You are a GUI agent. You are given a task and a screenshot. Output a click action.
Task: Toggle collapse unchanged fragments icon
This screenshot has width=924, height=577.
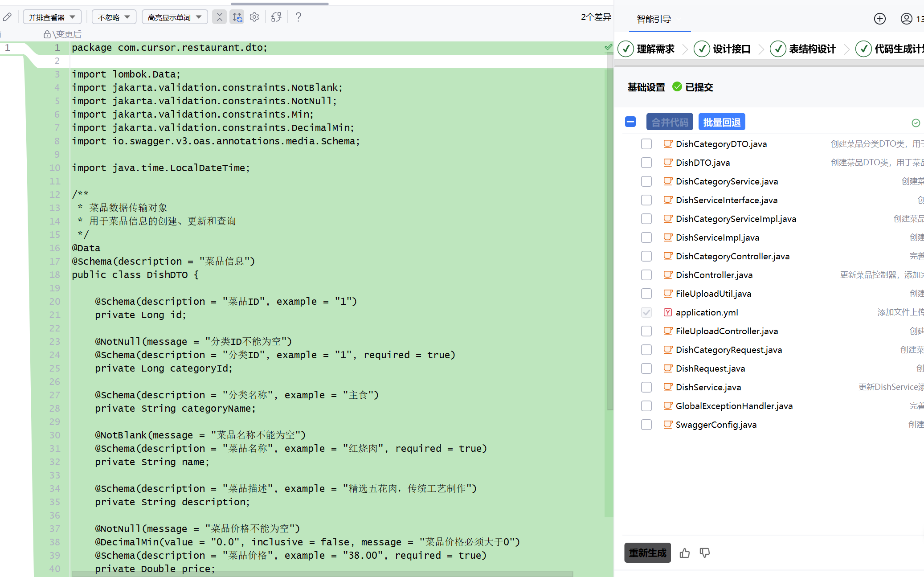[219, 17]
